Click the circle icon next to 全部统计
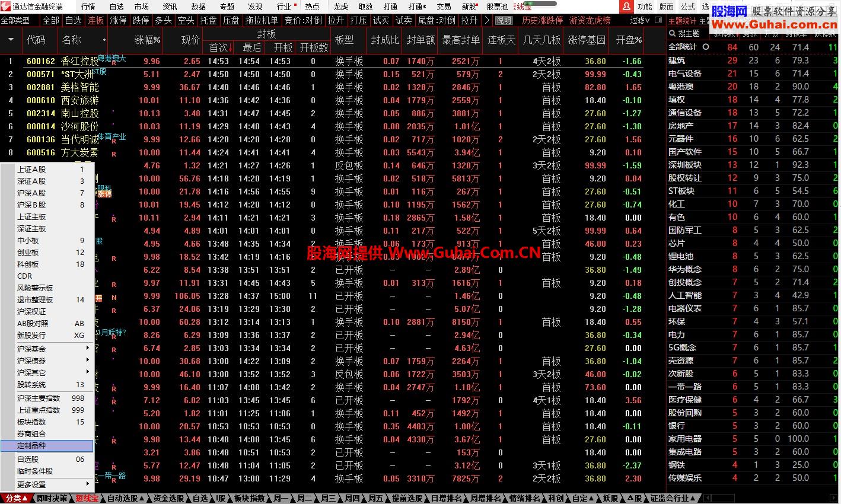This screenshot has width=841, height=504. tap(706, 46)
